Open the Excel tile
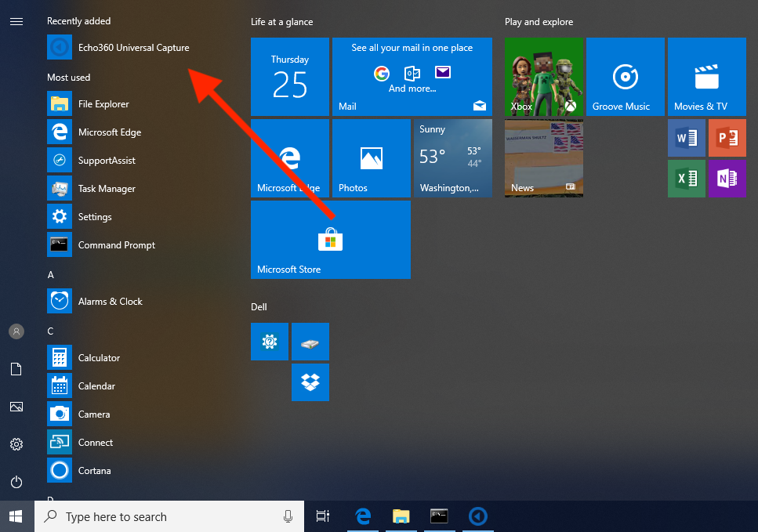This screenshot has width=758, height=532. pyautogui.click(x=687, y=179)
